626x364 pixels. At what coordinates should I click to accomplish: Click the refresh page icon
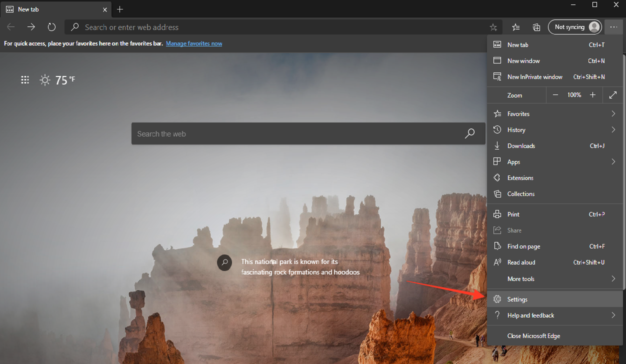(x=51, y=27)
